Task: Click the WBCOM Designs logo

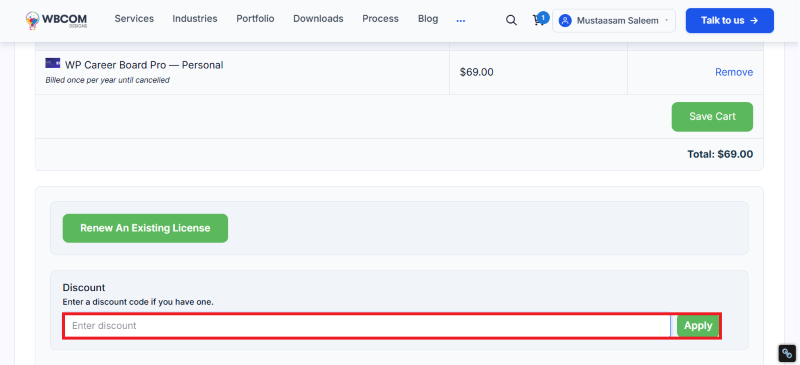Action: click(57, 20)
